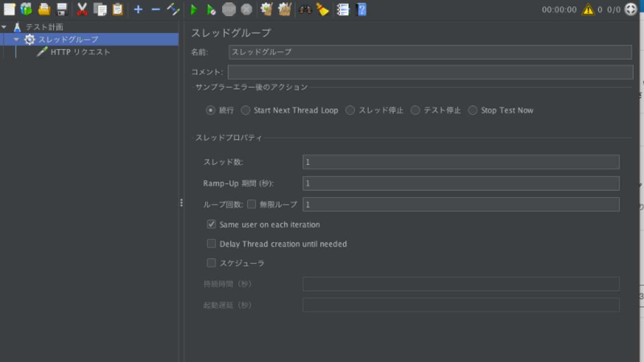This screenshot has width=644, height=362.
Task: Click the Open file folder icon
Action: coord(44,9)
